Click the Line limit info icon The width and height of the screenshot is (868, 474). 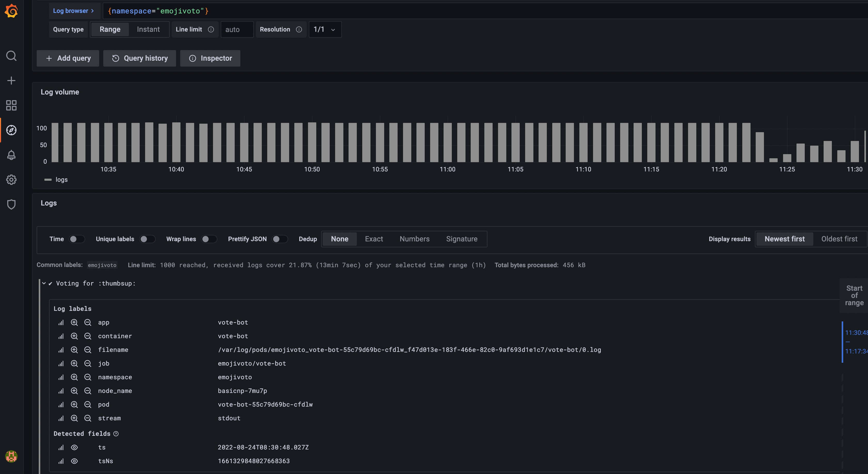click(211, 29)
